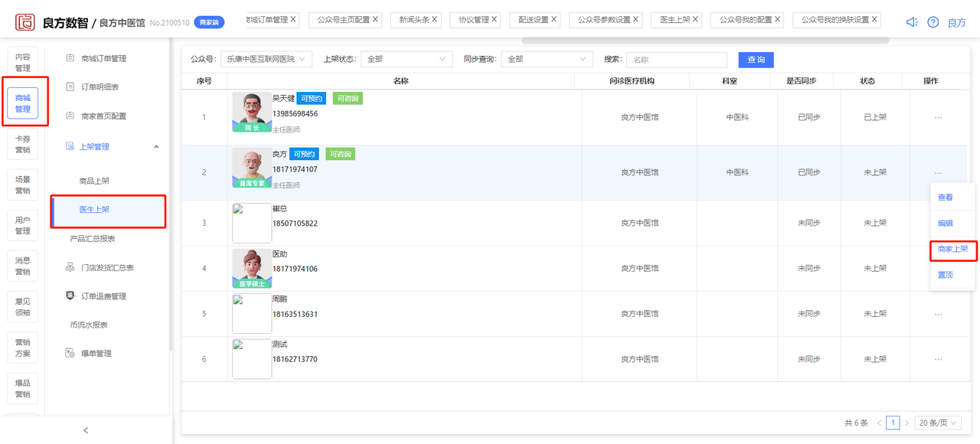Collapse the sidebar with the left arrow
980x444 pixels.
click(86, 430)
